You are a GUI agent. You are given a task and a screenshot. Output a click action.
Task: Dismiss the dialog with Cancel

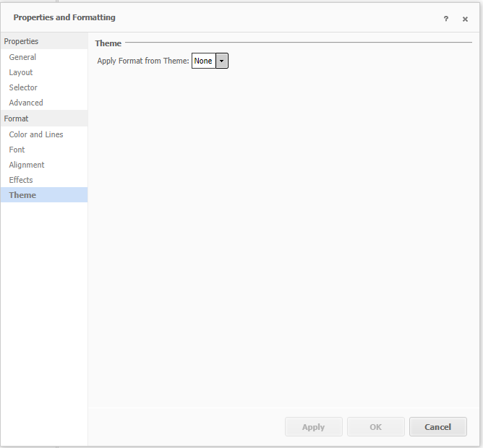click(x=437, y=427)
